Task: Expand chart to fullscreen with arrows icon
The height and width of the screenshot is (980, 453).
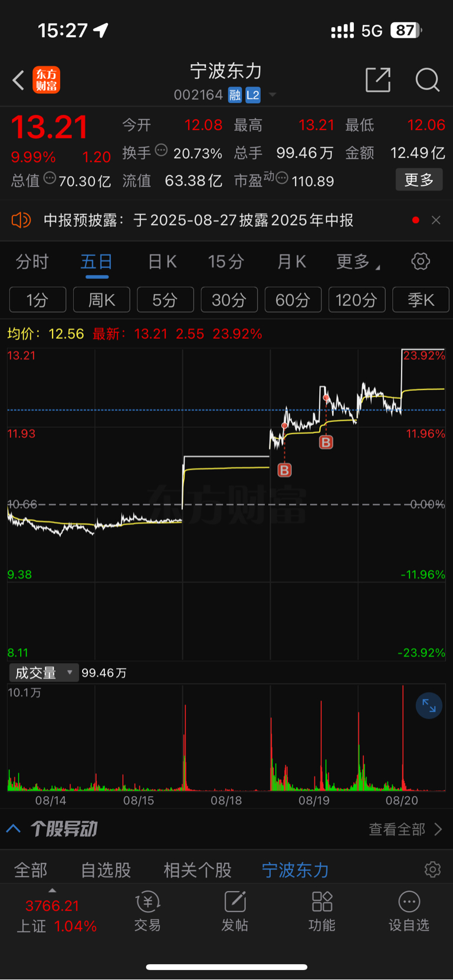Action: pyautogui.click(x=429, y=705)
